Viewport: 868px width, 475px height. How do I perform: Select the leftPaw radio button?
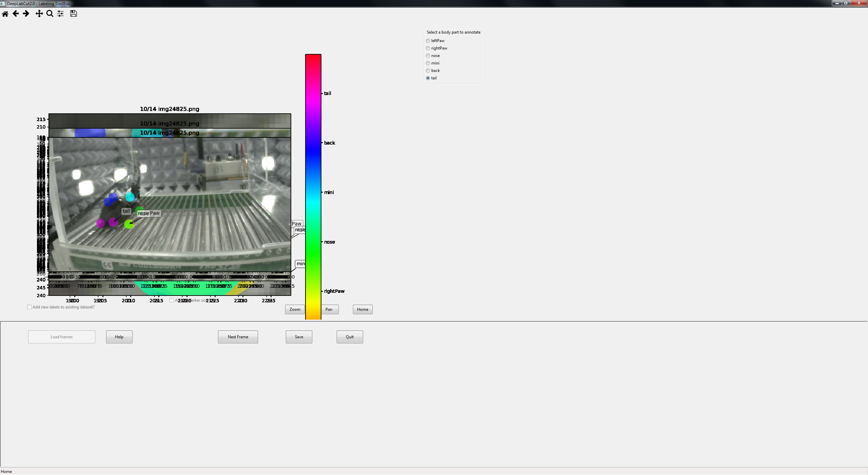(428, 41)
